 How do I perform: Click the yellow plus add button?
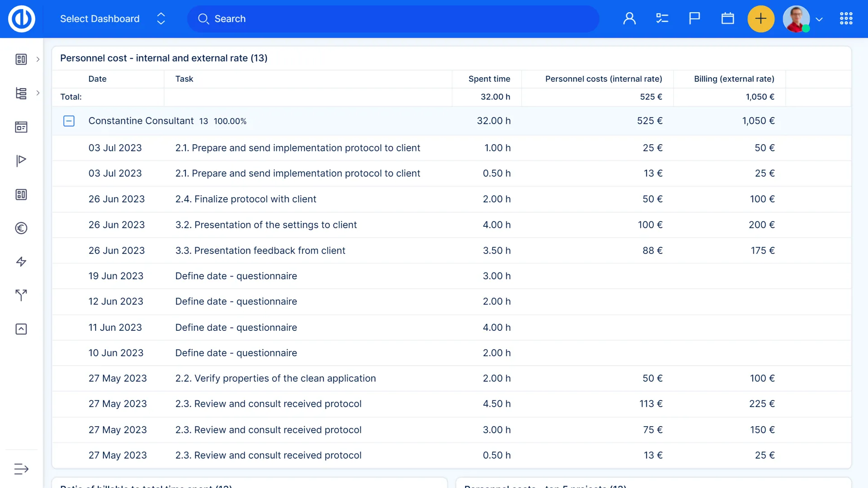761,19
